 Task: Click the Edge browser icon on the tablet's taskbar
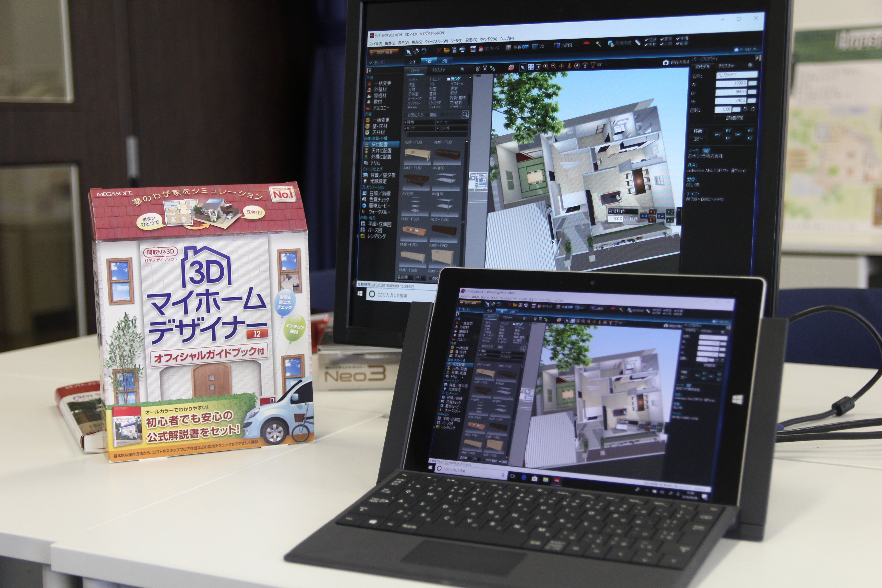coord(524,478)
